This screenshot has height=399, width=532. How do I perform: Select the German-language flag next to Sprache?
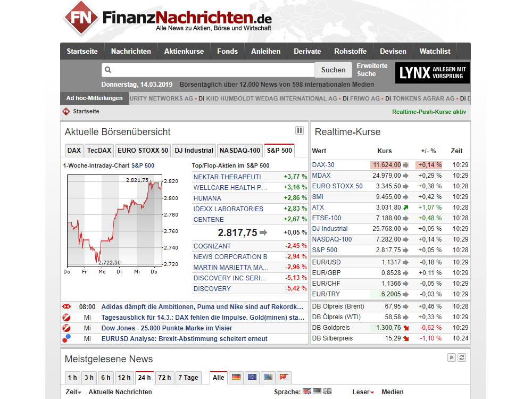tap(317, 392)
